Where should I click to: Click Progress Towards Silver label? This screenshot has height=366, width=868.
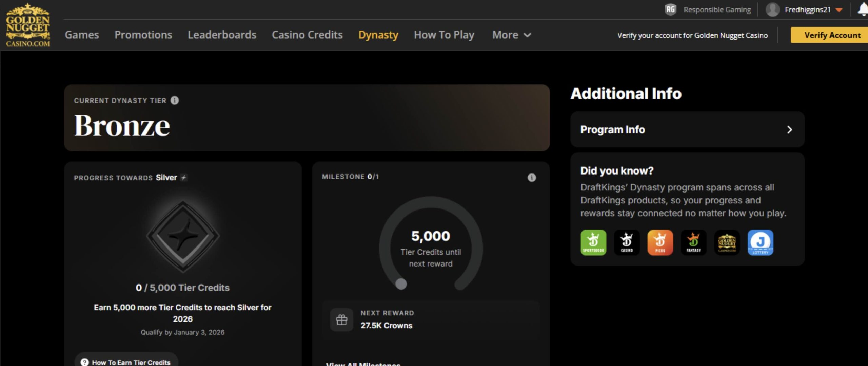(125, 178)
